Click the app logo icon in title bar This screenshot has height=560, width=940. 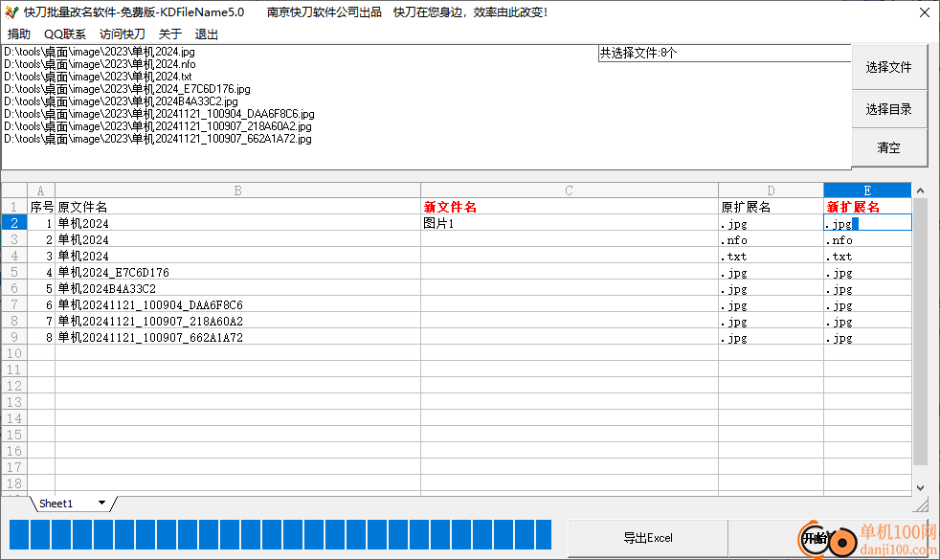11,12
